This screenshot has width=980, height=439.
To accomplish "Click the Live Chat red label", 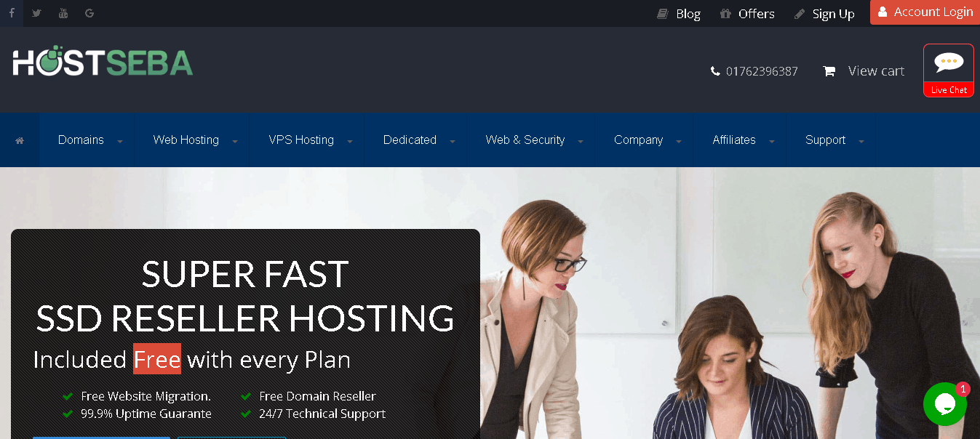I will 949,90.
